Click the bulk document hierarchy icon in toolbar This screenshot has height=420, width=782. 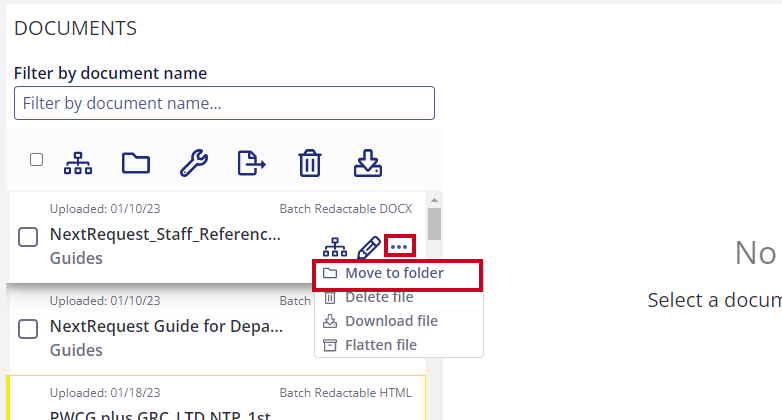coord(78,163)
